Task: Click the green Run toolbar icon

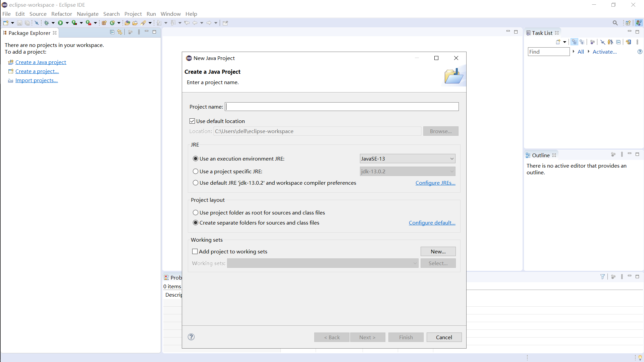Action: click(60, 23)
